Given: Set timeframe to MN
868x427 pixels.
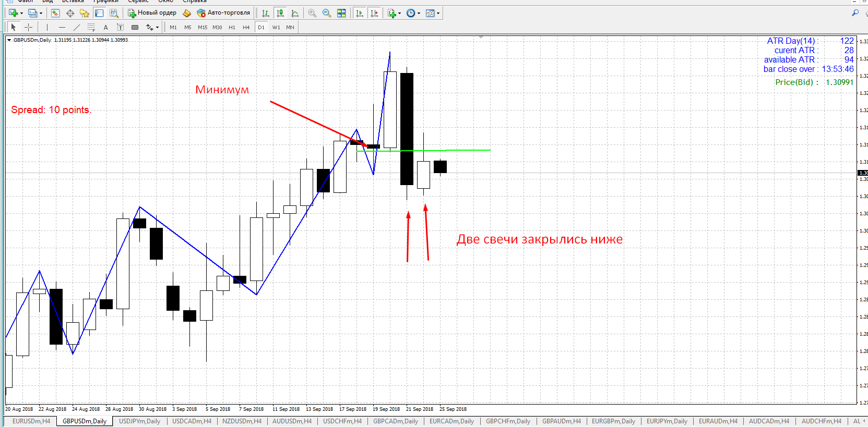Looking at the screenshot, I should tap(290, 27).
